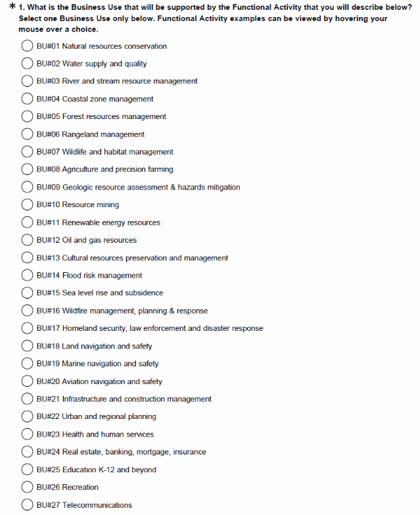The height and width of the screenshot is (515, 420).
Task: Pick BU#09 Geologic resource assessment option
Action: pyautogui.click(x=28, y=187)
